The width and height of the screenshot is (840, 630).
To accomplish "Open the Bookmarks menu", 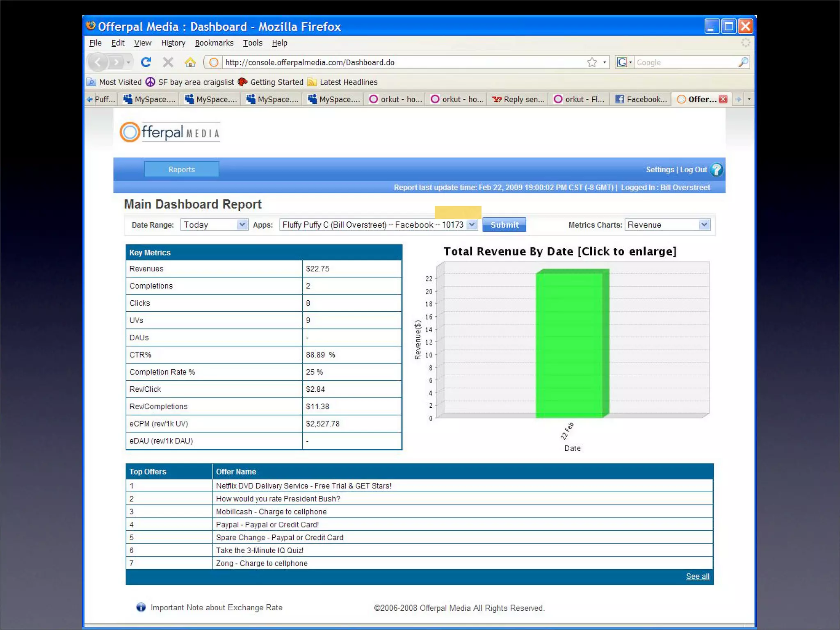I will (x=214, y=43).
